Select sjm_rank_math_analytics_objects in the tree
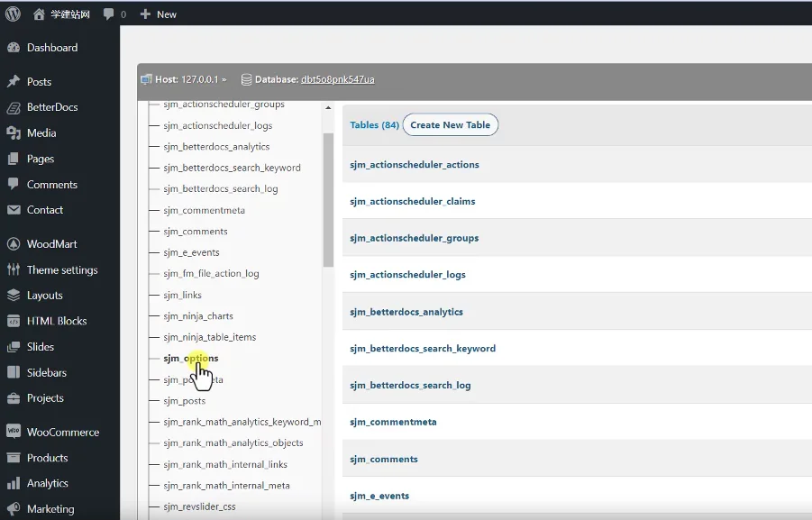The height and width of the screenshot is (520, 812). point(233,442)
